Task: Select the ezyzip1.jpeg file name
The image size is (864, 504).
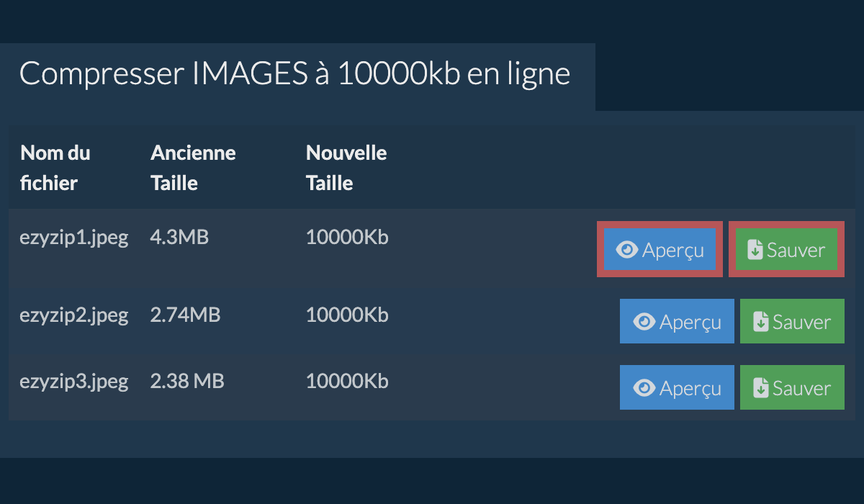Action: click(74, 238)
